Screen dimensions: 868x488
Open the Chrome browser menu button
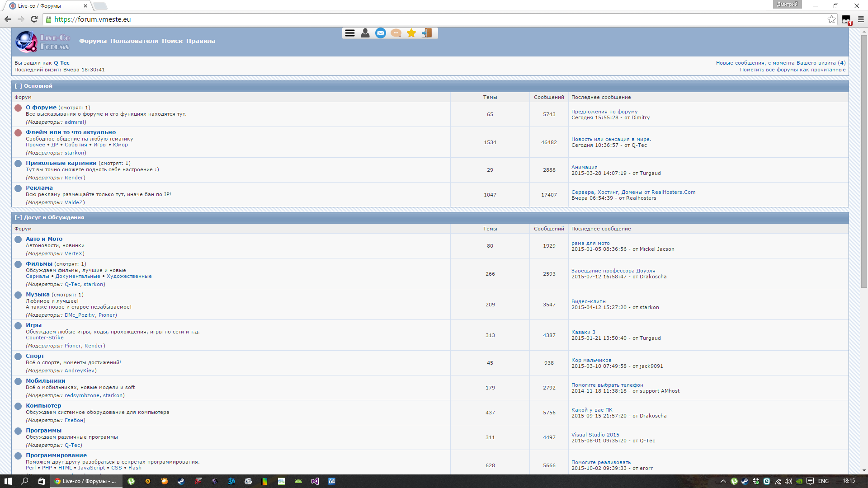861,19
